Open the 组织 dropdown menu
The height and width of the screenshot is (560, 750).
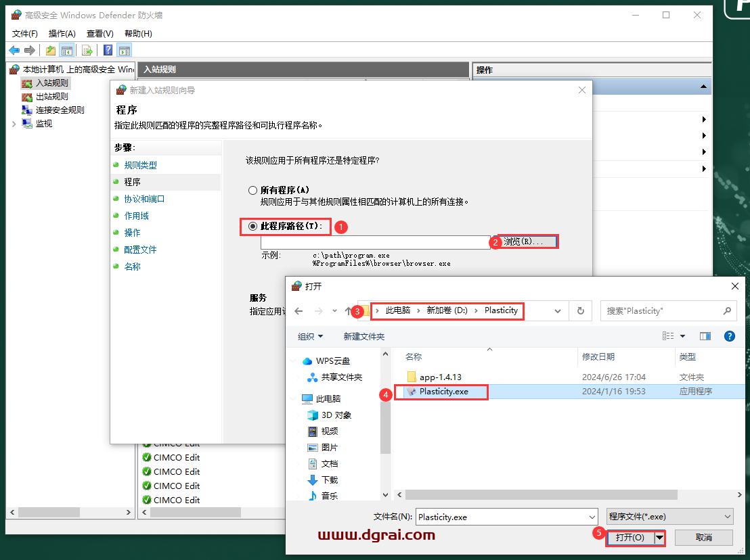pos(310,336)
